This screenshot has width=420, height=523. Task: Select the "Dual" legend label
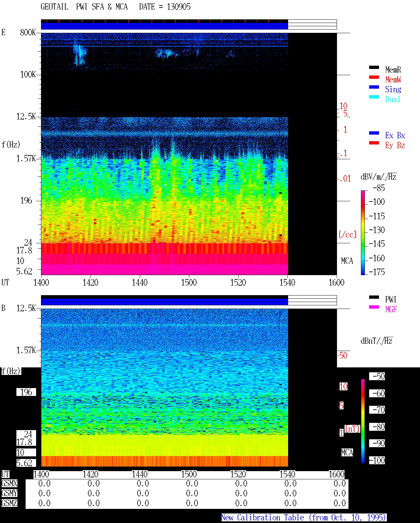[393, 99]
